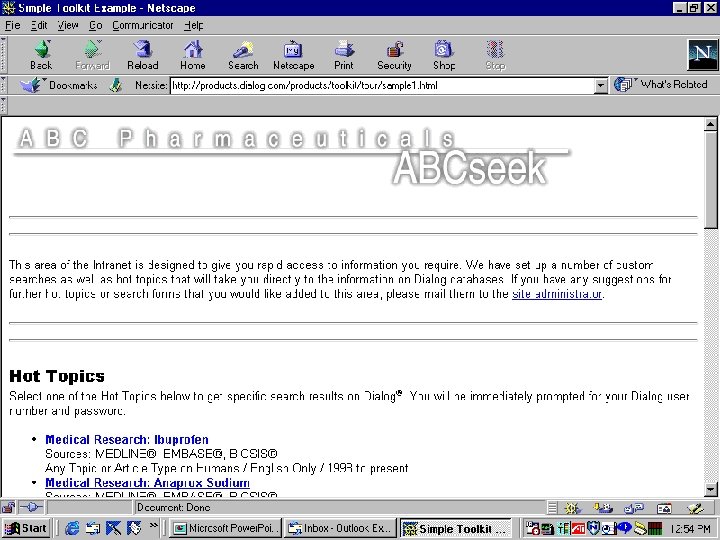Collapse the navigation toolbar grip handle
The width and height of the screenshot is (720, 540).
3,55
